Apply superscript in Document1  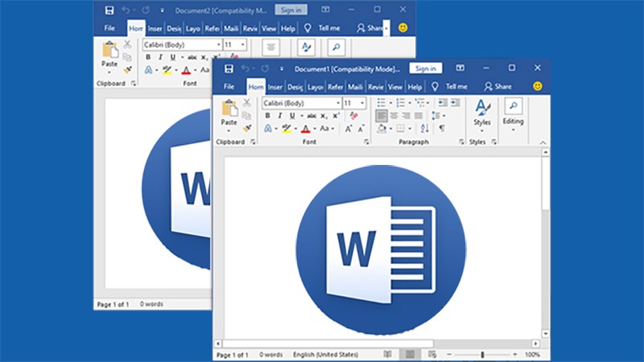336,116
